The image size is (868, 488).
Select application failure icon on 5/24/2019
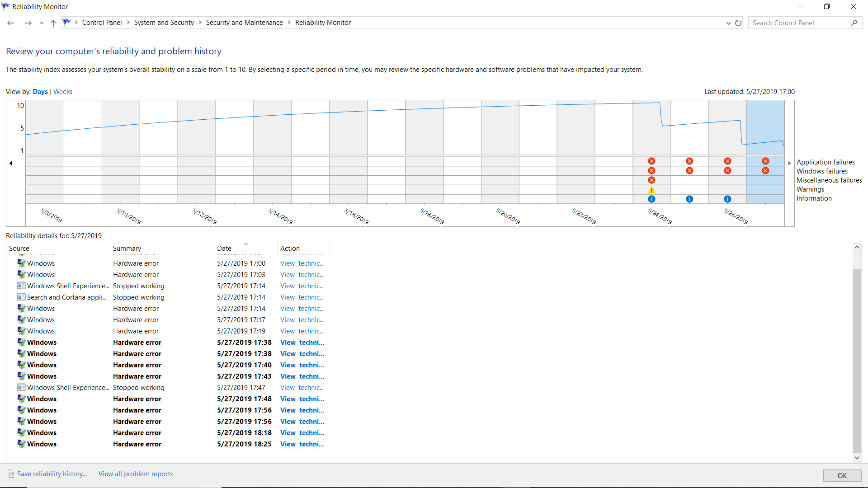click(651, 161)
